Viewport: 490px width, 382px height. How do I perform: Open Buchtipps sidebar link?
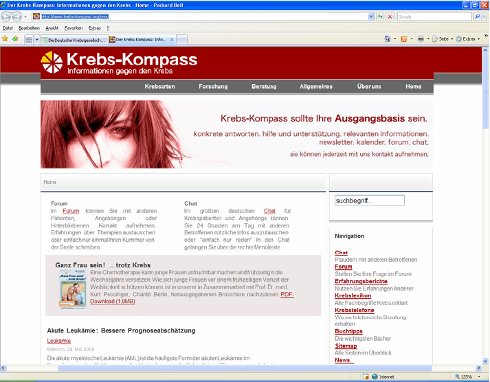point(348,331)
